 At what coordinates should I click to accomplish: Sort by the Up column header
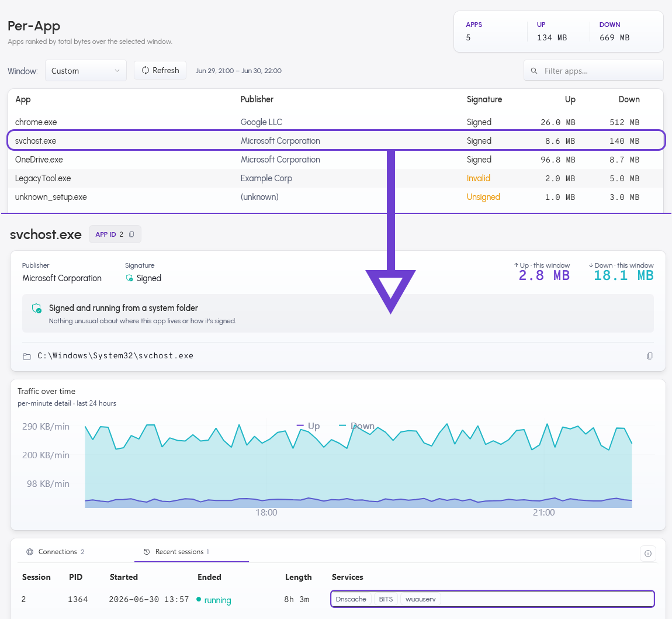pyautogui.click(x=570, y=99)
